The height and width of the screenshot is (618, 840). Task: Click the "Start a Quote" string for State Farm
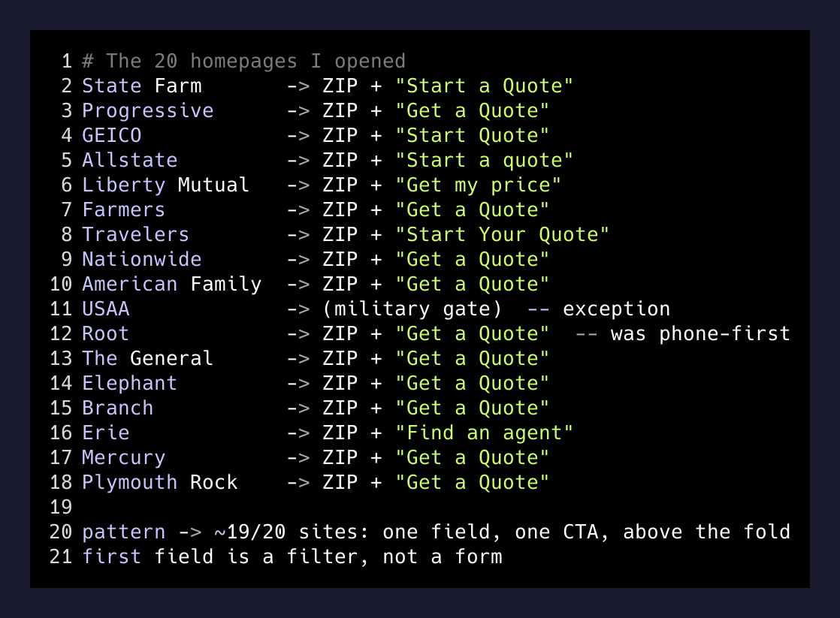(485, 86)
